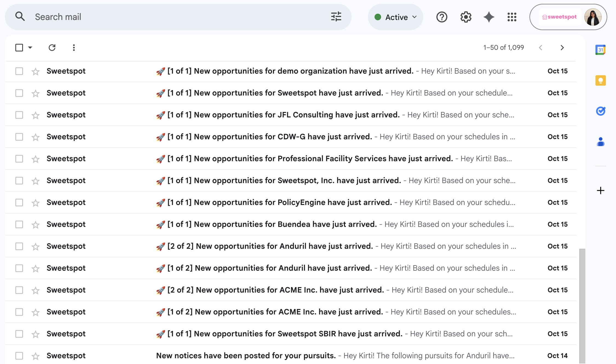Viewport: 616px width, 364px height.
Task: Open the More actions three-dot menu
Action: (74, 48)
